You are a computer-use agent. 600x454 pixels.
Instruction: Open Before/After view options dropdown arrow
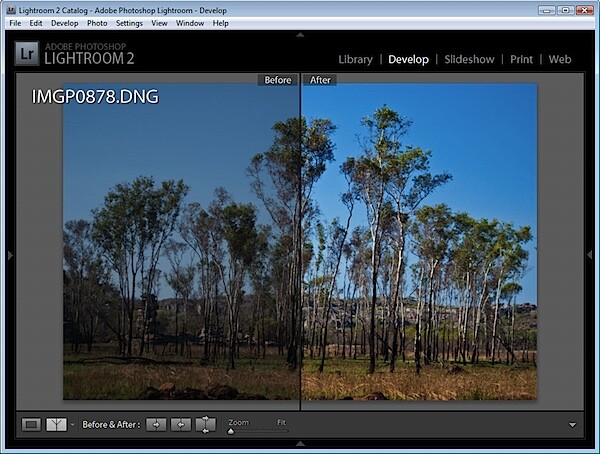[72, 425]
